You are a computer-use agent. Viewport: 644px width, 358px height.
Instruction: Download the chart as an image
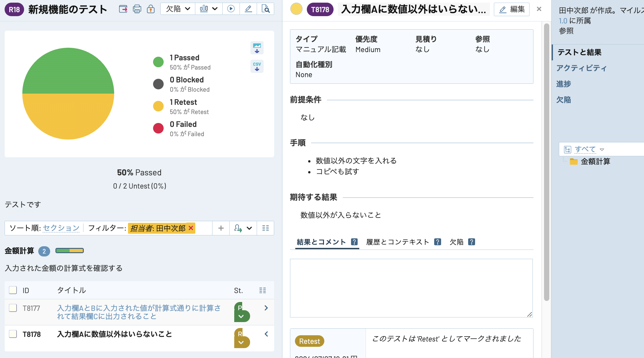[x=257, y=48]
